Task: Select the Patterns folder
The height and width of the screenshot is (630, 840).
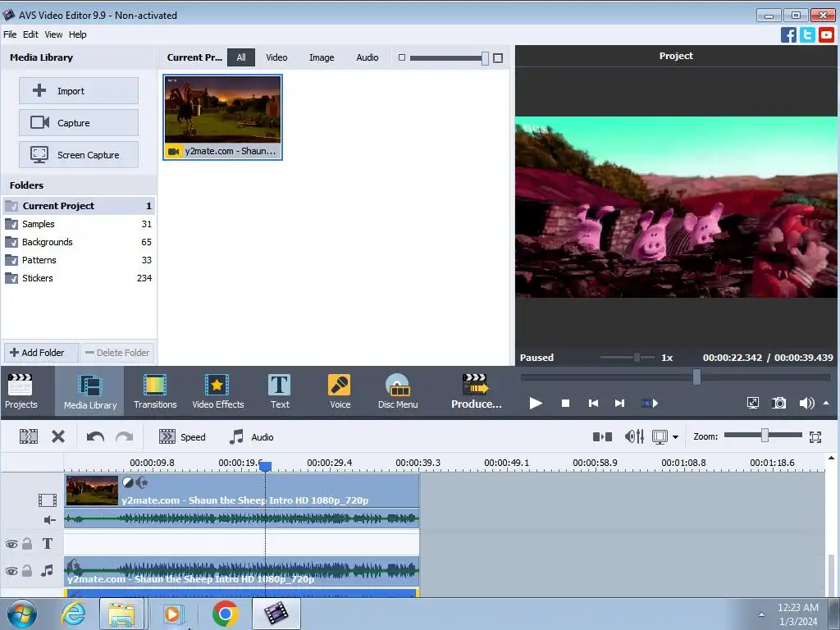Action: (x=79, y=260)
